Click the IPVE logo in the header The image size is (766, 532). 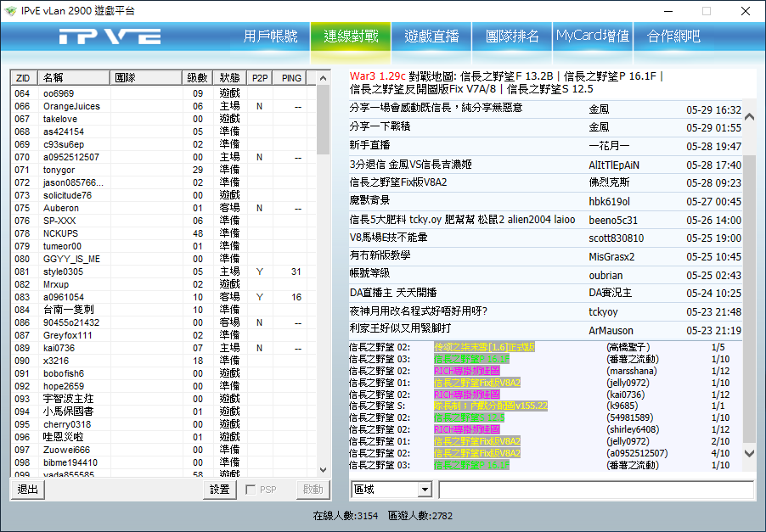tap(110, 36)
